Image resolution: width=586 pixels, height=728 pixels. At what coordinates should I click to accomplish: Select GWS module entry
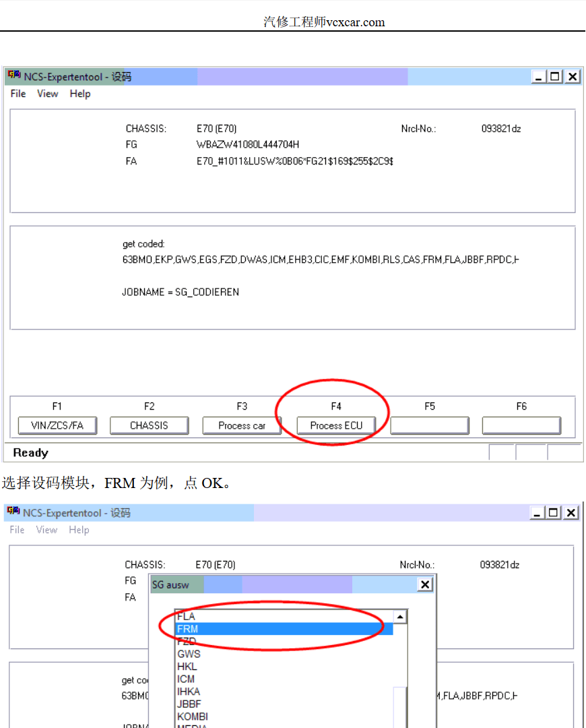pyautogui.click(x=187, y=653)
